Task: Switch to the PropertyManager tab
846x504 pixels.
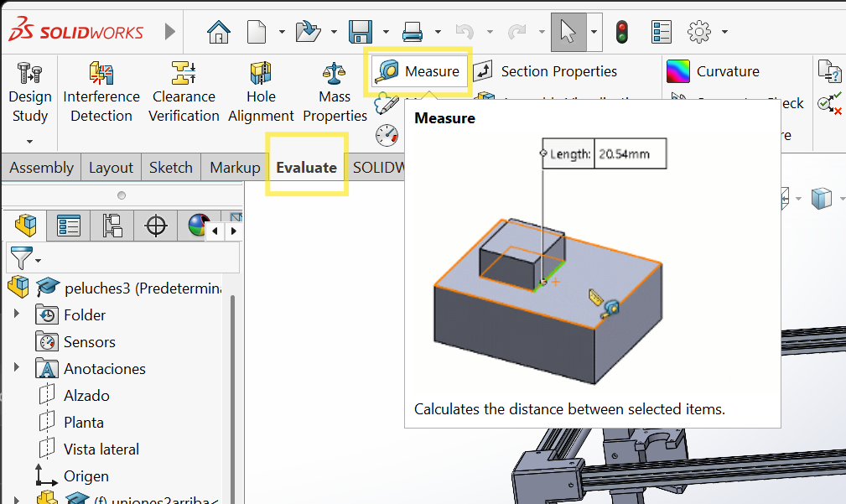Action: (69, 226)
